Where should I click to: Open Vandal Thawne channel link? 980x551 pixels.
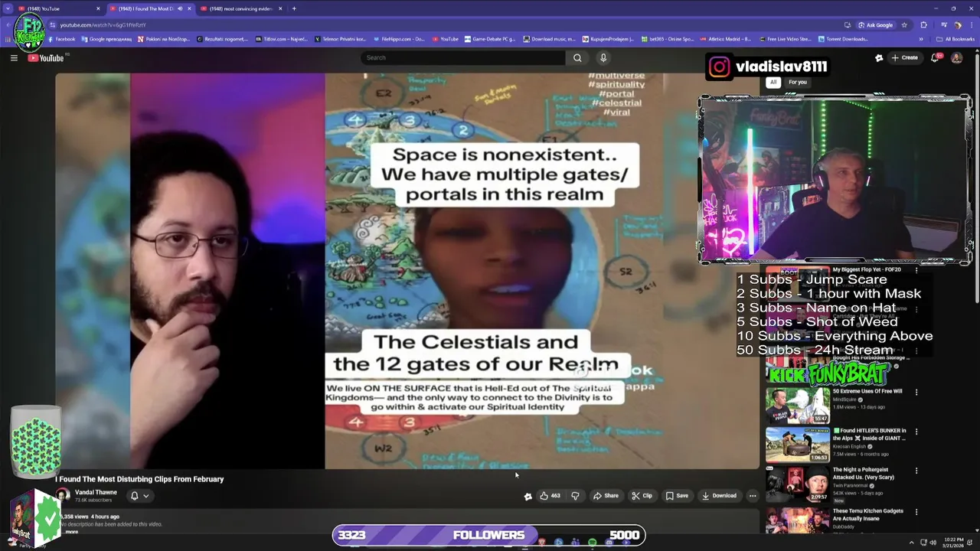point(96,493)
